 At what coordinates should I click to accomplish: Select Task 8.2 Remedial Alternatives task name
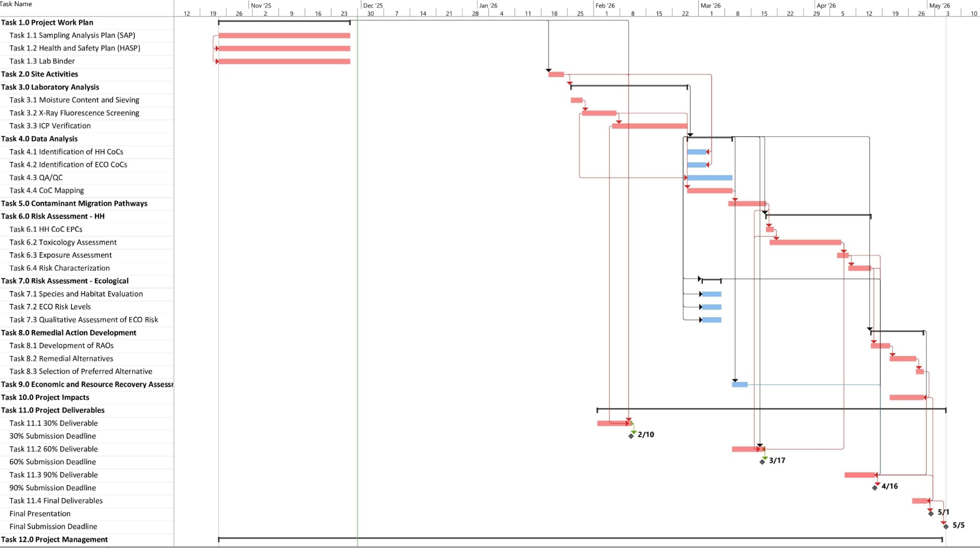pos(61,359)
